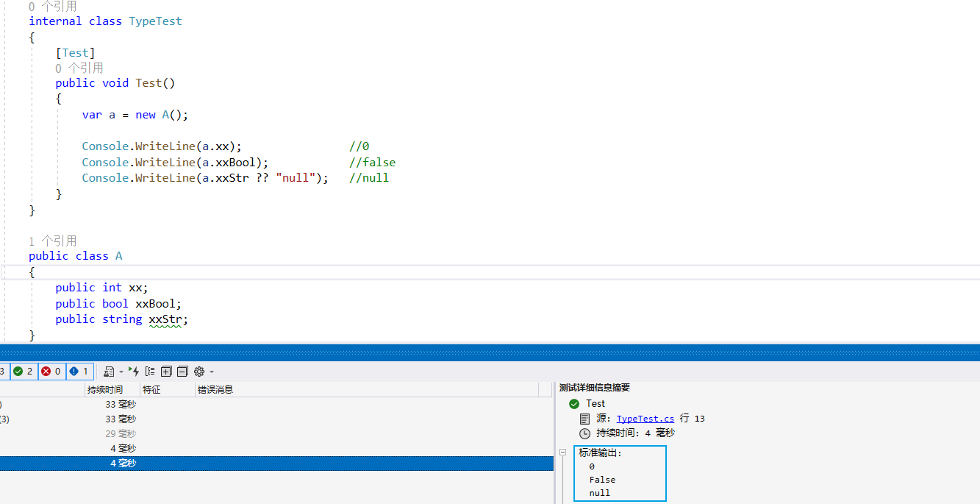This screenshot has width=980, height=504.
Task: Click the "null" string literal in code
Action: click(296, 178)
